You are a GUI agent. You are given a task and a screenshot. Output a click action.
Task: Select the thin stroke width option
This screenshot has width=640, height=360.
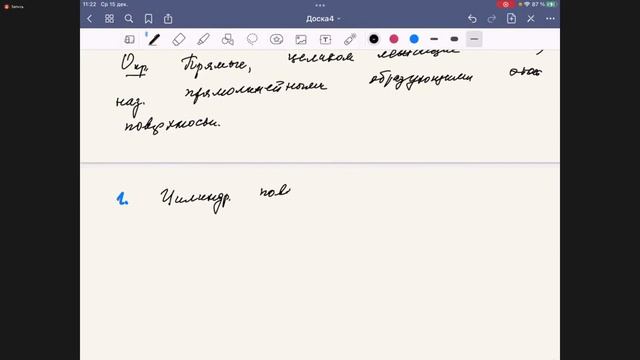(474, 39)
